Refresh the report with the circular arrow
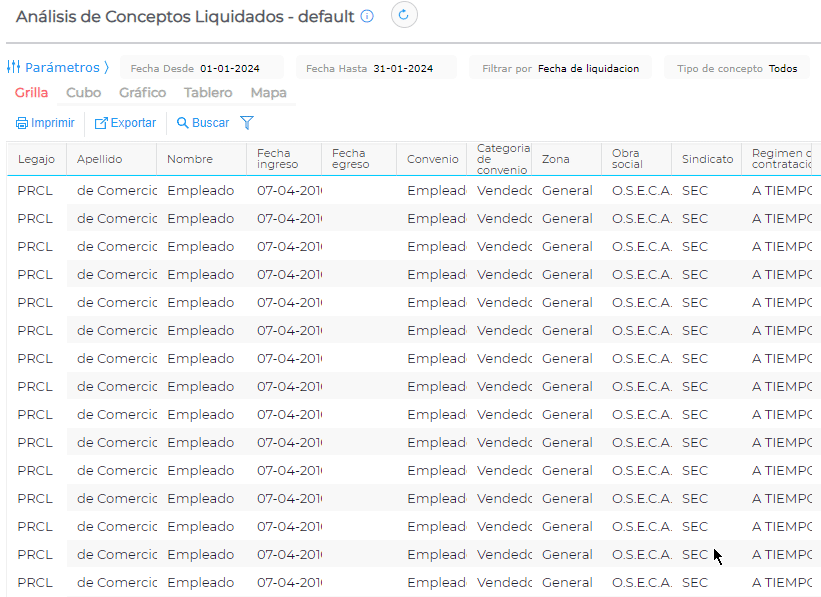Viewport: 821px width, 597px height. pos(404,15)
